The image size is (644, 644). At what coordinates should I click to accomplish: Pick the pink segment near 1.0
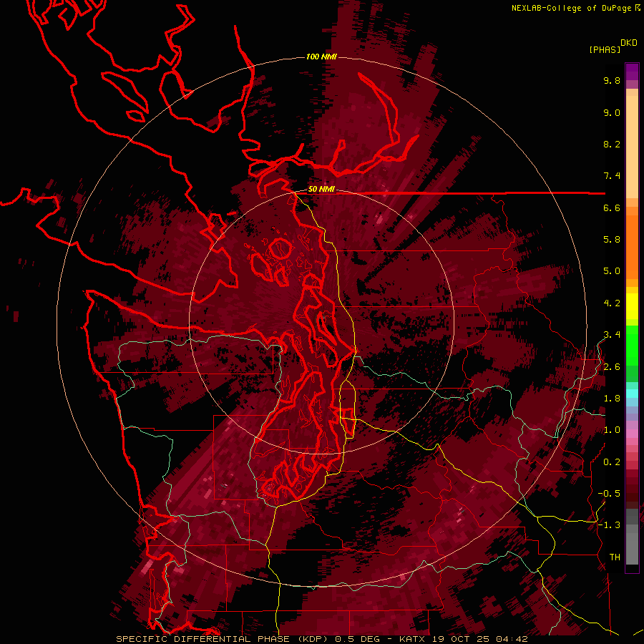click(632, 434)
